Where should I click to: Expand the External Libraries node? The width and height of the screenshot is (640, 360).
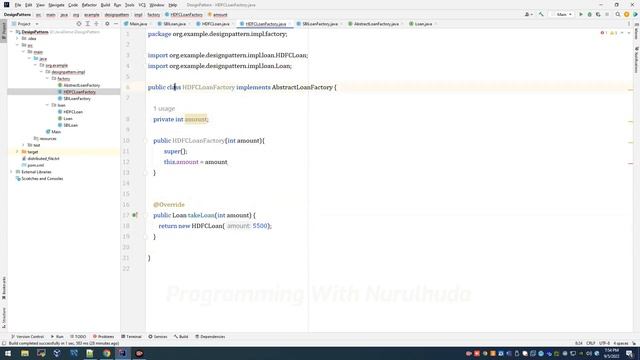11,172
